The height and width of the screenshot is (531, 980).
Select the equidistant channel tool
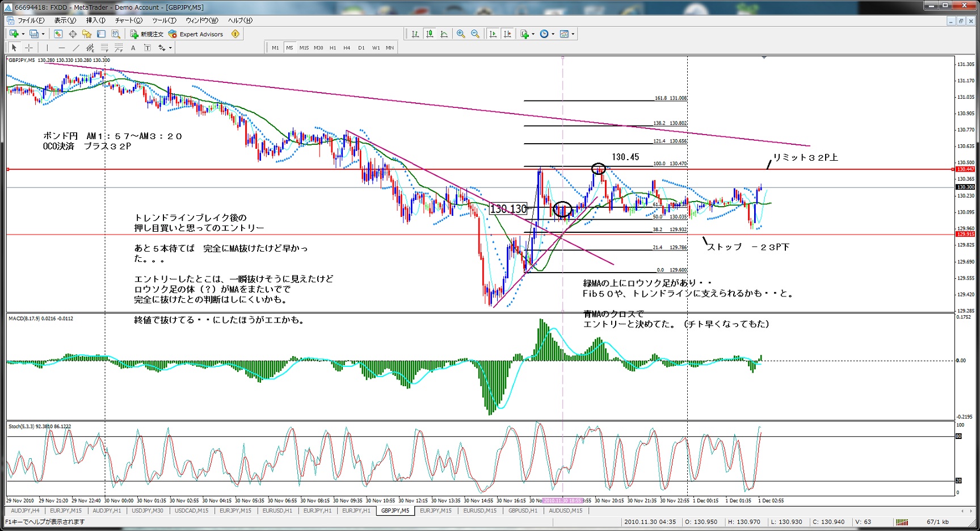[x=90, y=48]
